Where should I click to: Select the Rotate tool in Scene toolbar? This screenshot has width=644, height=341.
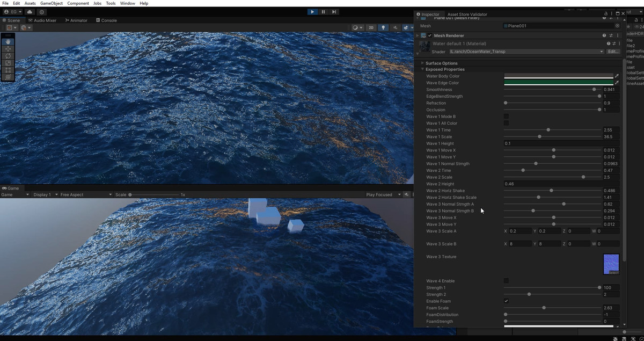click(8, 56)
